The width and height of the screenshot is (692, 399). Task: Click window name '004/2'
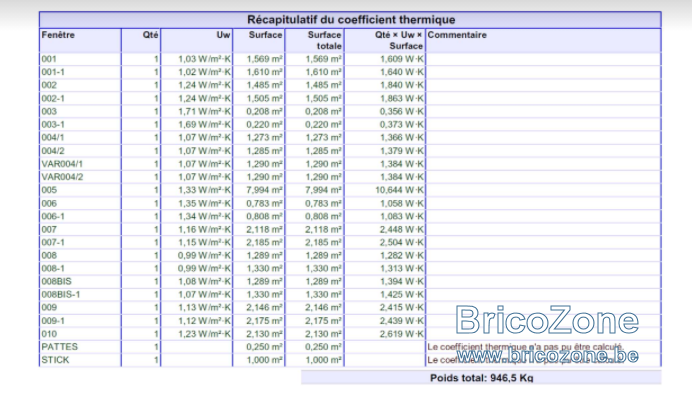(53, 151)
